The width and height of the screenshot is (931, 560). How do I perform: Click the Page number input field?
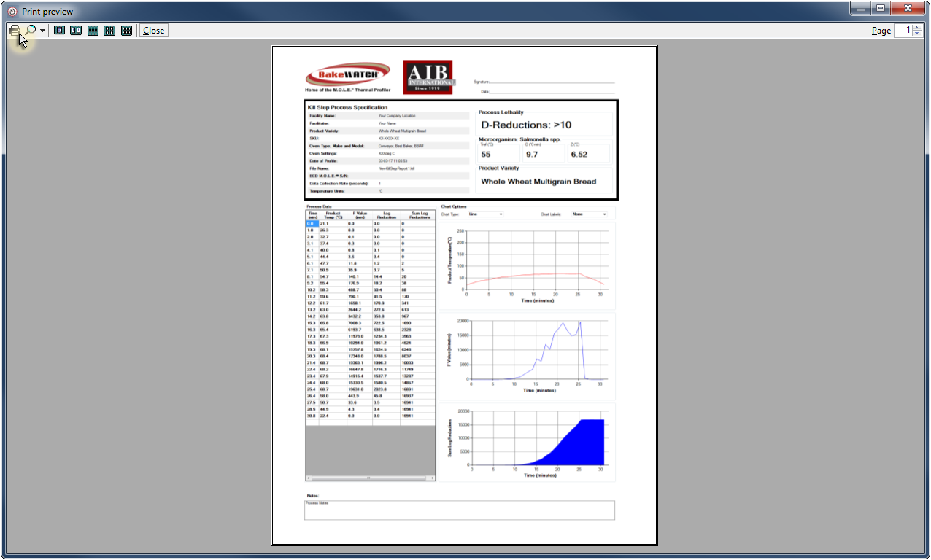click(903, 31)
